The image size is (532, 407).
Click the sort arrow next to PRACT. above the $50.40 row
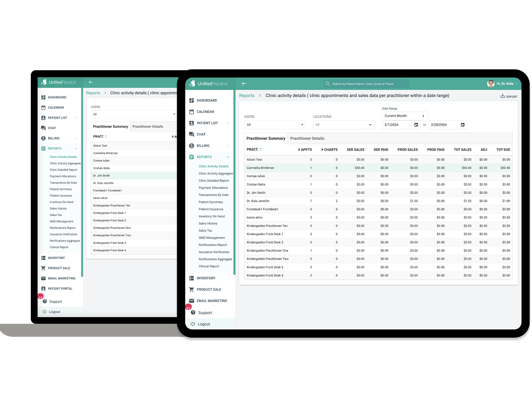tap(261, 150)
